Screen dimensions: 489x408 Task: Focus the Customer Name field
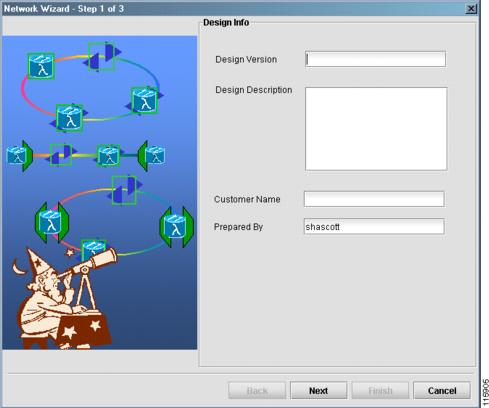tap(374, 199)
